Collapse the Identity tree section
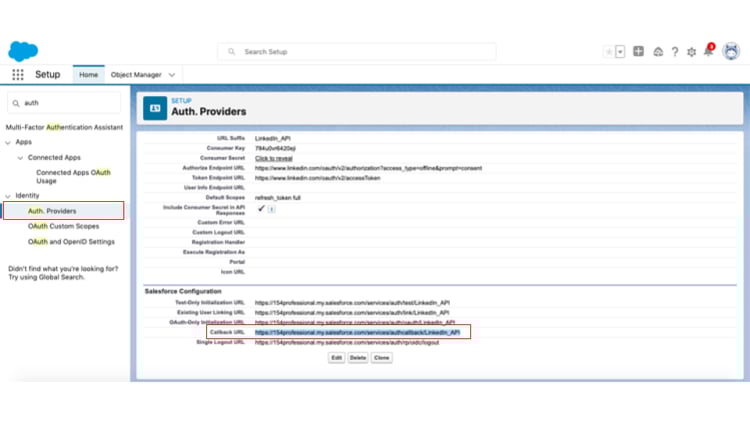 [8, 196]
